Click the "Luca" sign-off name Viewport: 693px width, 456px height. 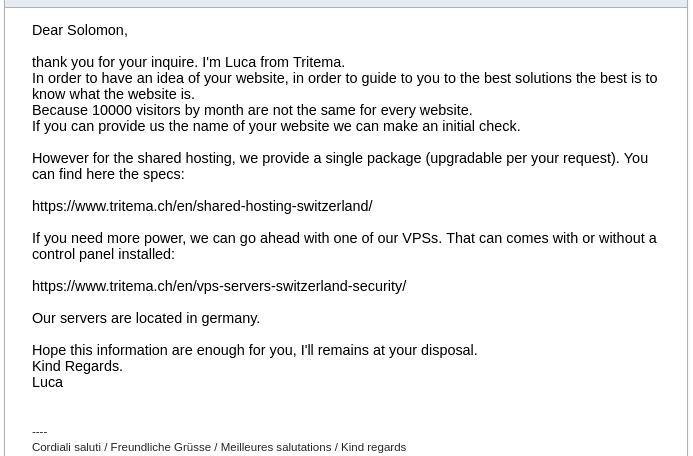47,382
